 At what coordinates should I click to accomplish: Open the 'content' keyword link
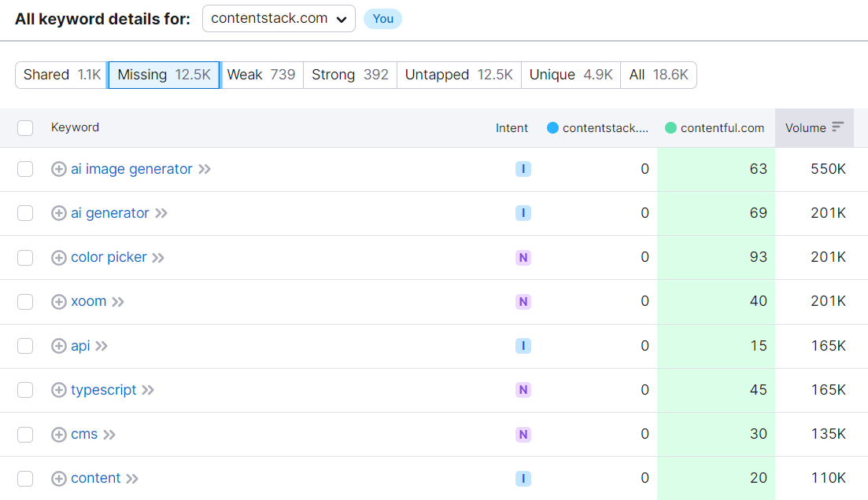[96, 478]
